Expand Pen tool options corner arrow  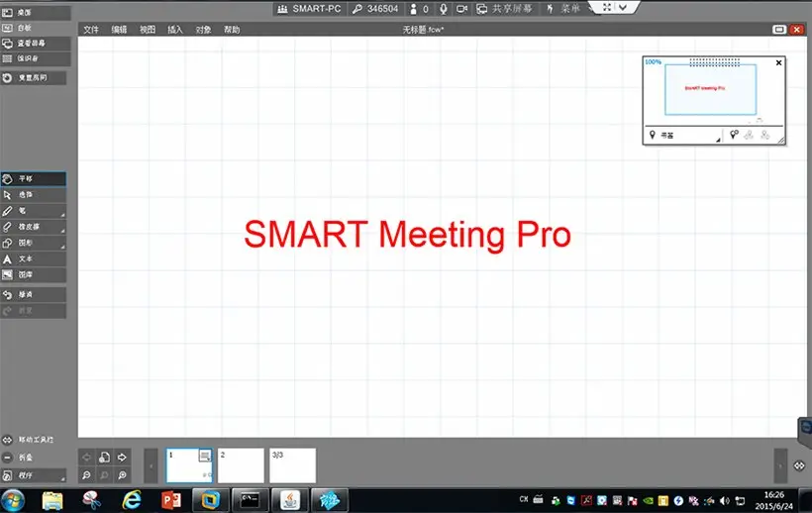pyautogui.click(x=62, y=215)
